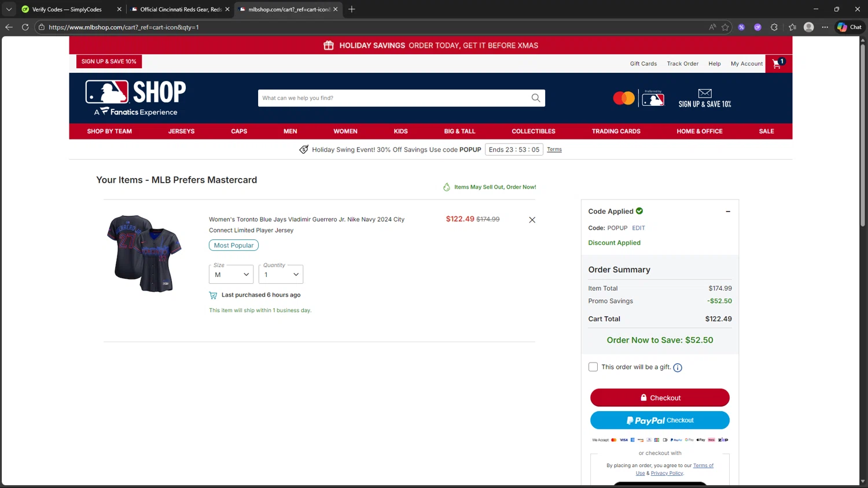Screen dimensions: 868x488
Task: Open the Size dropdown
Action: pos(231,275)
